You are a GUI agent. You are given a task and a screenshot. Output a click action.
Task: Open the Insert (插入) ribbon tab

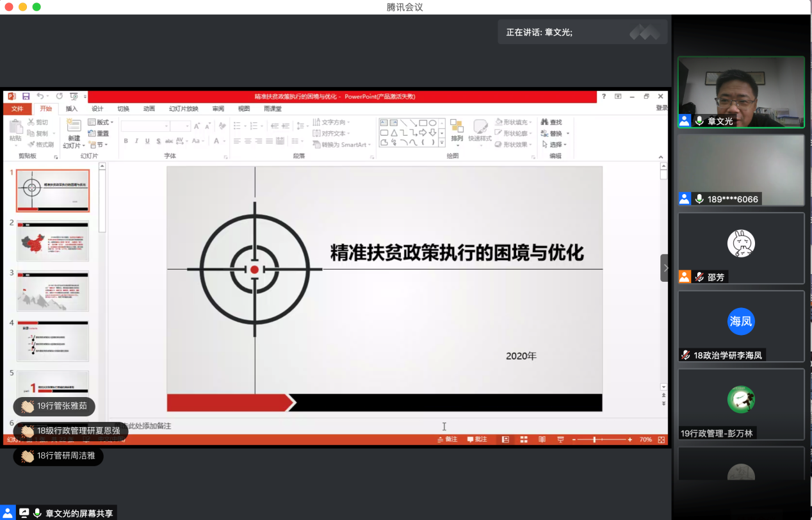click(72, 109)
